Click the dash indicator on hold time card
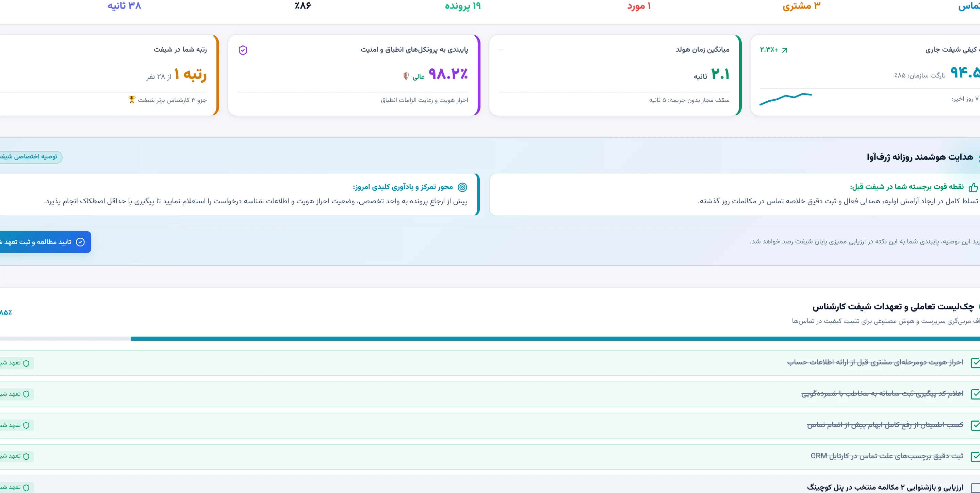Image resolution: width=980 pixels, height=493 pixels. pos(502,50)
